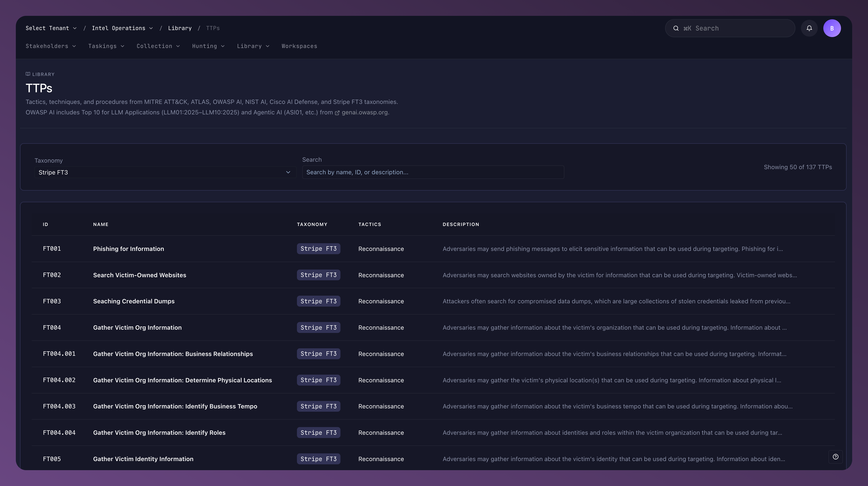
Task: Click the notifications bell icon
Action: tap(809, 28)
